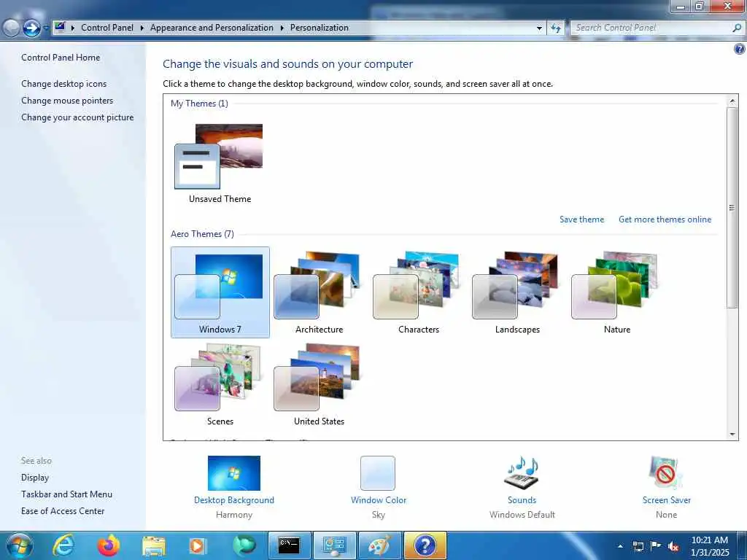Viewport: 747px width, 560px height.
Task: Open the Windows Start orb
Action: click(20, 545)
